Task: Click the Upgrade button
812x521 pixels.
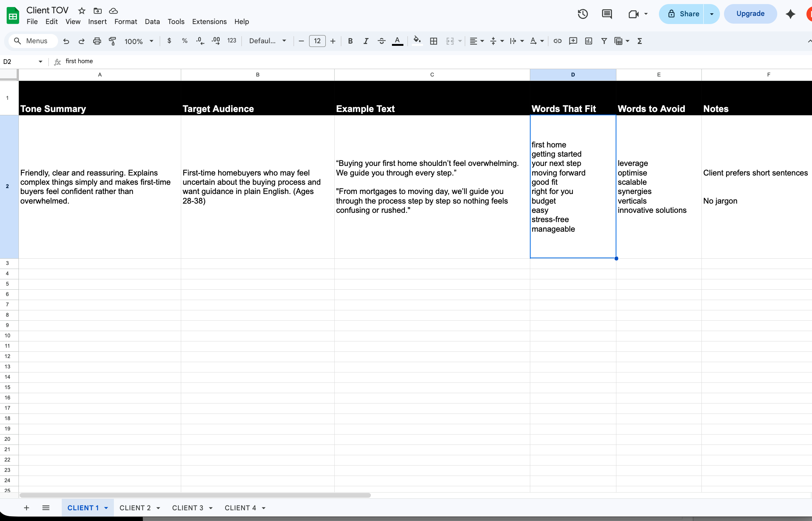Action: [x=750, y=14]
